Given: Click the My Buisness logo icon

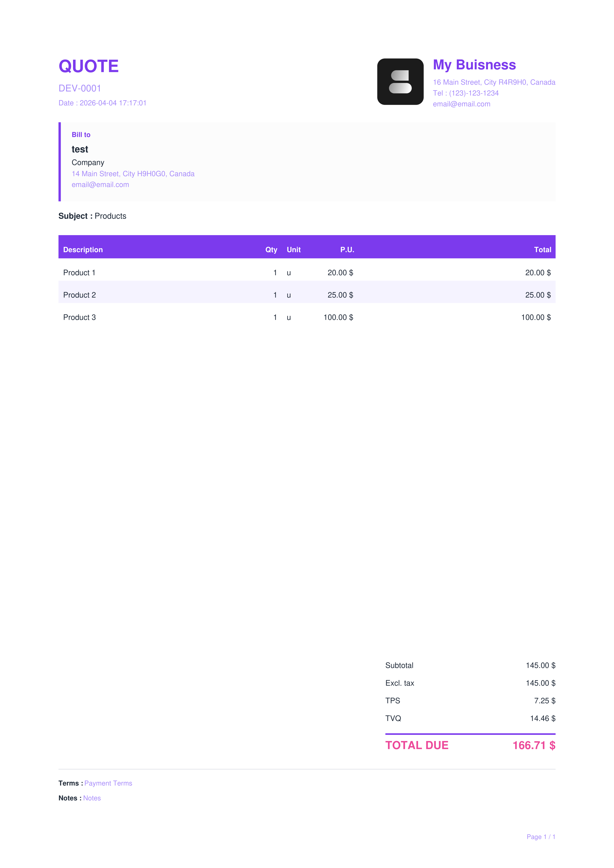Looking at the screenshot, I should click(400, 82).
